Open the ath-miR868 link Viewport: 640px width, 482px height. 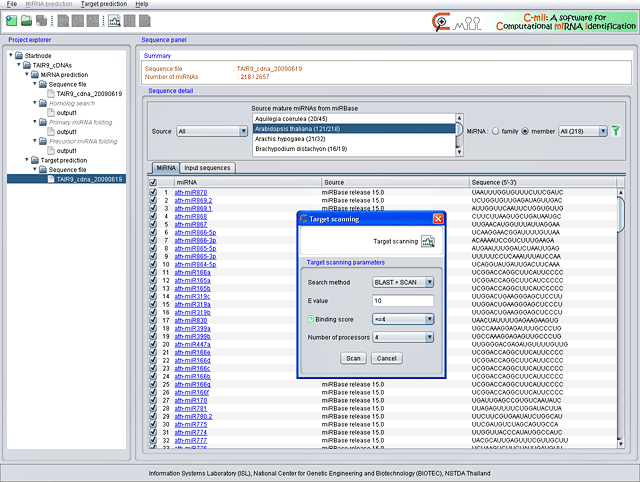point(191,216)
